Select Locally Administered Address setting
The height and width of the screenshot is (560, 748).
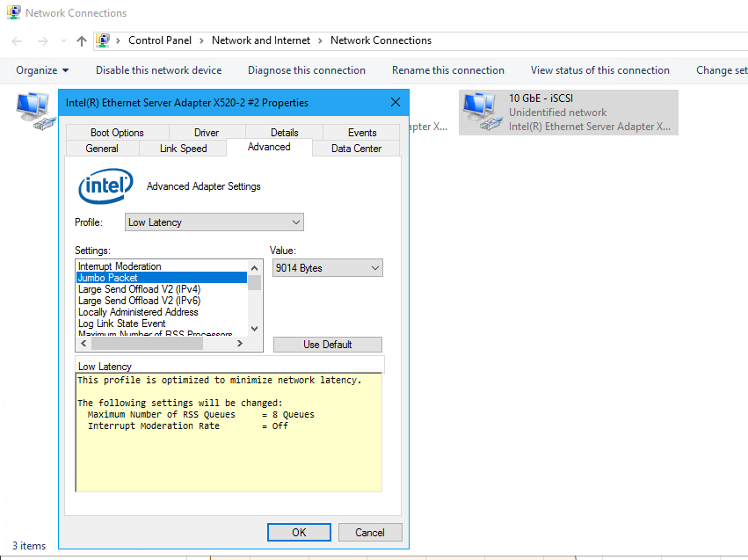tap(162, 312)
